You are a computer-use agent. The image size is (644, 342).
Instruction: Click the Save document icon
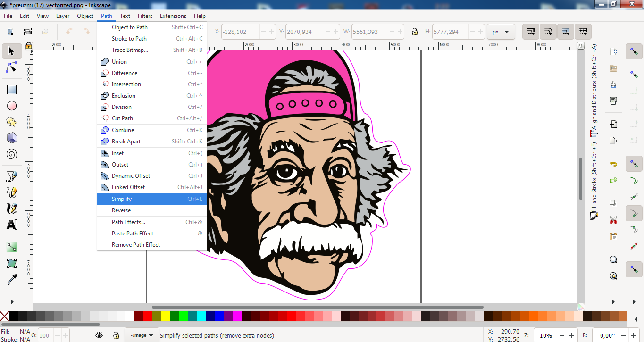click(x=613, y=84)
